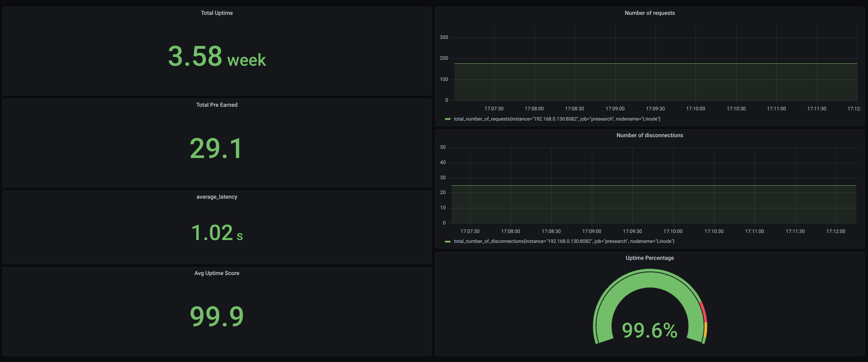Open the Total Uptime panel title
The height and width of the screenshot is (362, 868).
217,13
